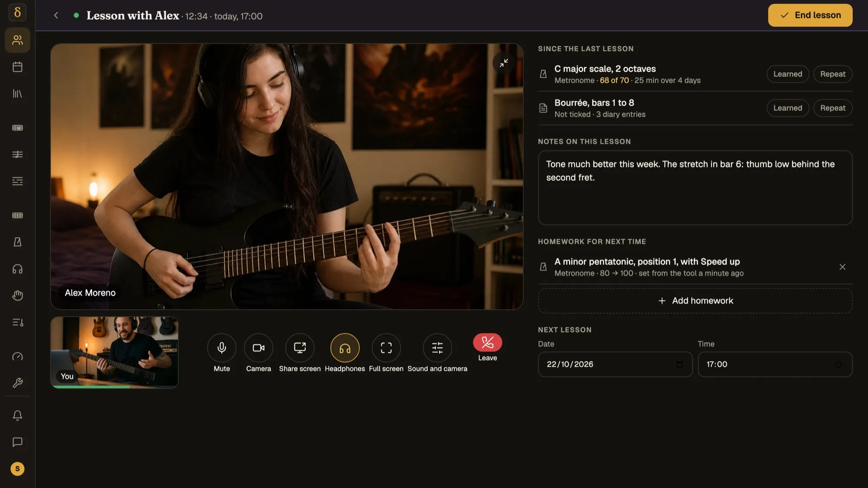
Task: Open the date picker calendar icon
Action: [679, 365]
